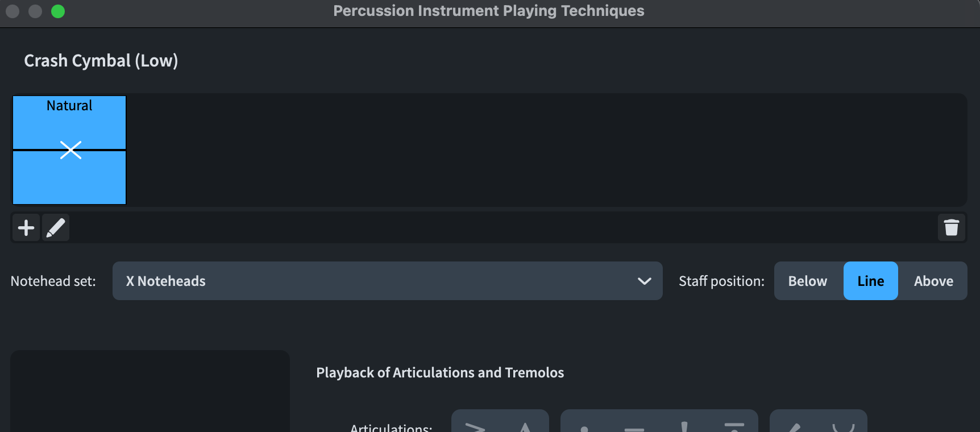The width and height of the screenshot is (980, 432).
Task: Click empty area of playing techniques list
Action: (546, 150)
